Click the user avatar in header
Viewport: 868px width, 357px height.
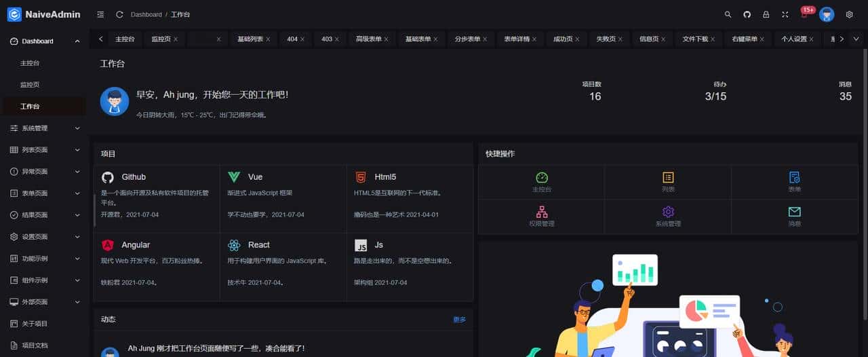(827, 14)
